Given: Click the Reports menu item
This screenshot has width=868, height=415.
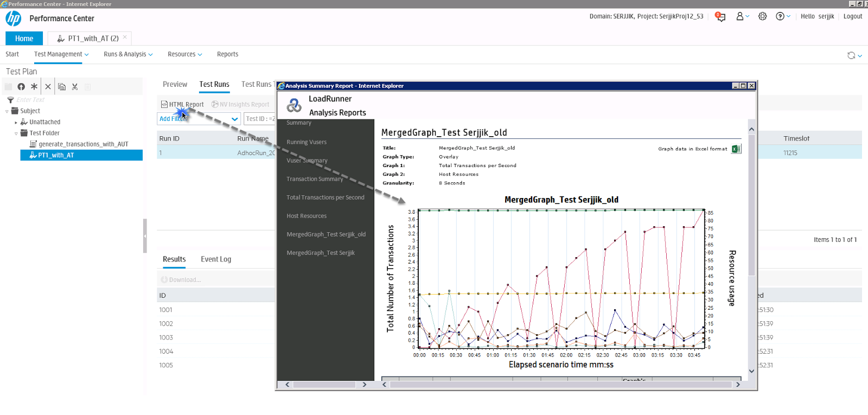Looking at the screenshot, I should pos(227,54).
